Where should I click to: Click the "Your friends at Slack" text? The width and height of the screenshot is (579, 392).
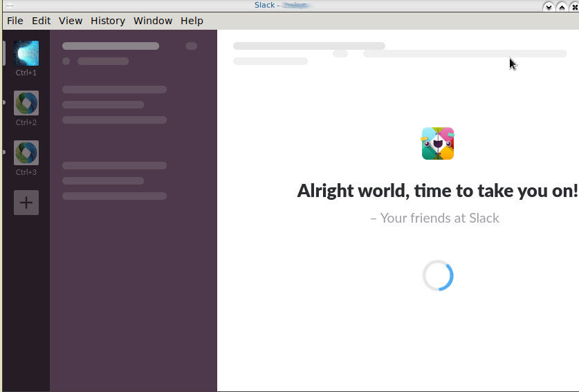(x=434, y=218)
